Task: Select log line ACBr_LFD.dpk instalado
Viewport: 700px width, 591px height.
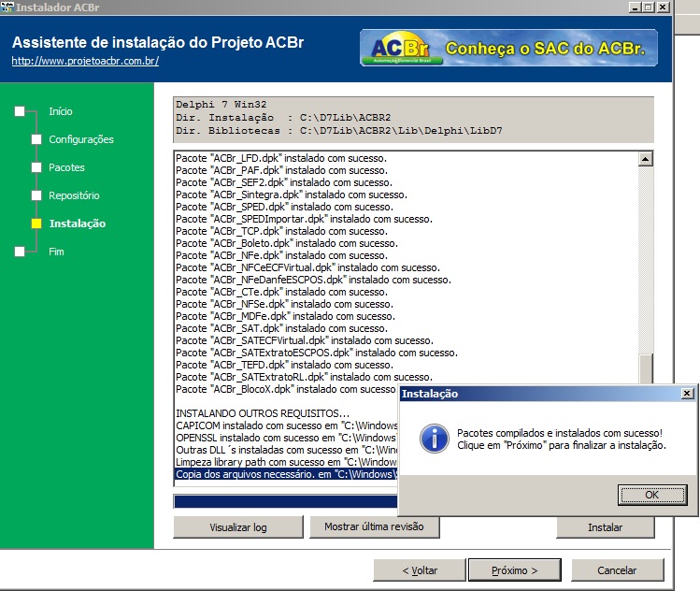Action: (281, 158)
